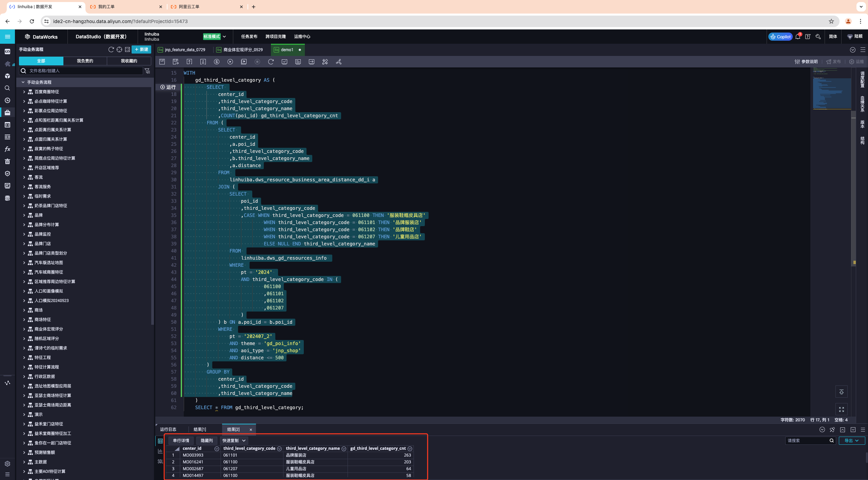
Task: Click the dollar-sign cost estimate icon
Action: point(217,62)
